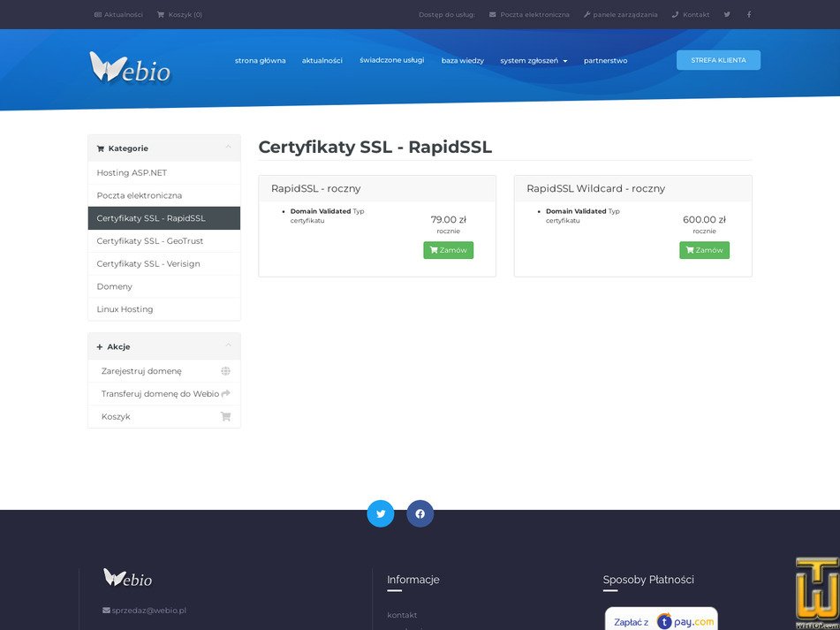
Task: Select Poczta elektroniczna category in sidebar
Action: tap(164, 195)
